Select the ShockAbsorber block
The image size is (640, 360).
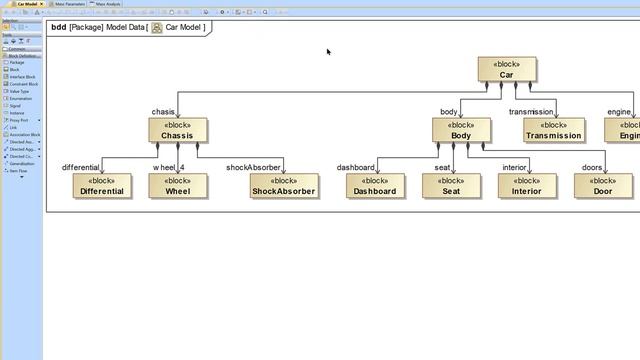[x=284, y=186]
